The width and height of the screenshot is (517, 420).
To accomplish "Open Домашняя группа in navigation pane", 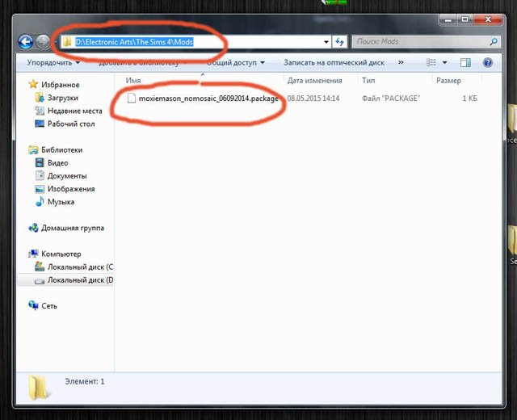I will pos(72,228).
